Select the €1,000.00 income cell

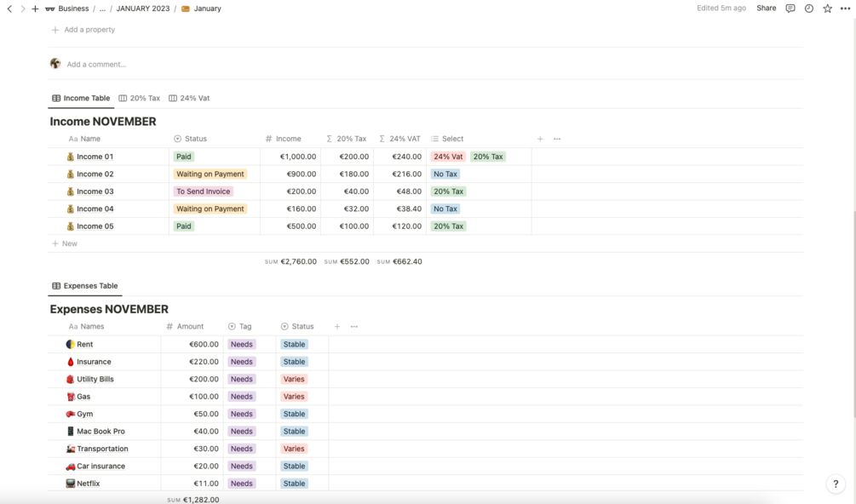(290, 157)
